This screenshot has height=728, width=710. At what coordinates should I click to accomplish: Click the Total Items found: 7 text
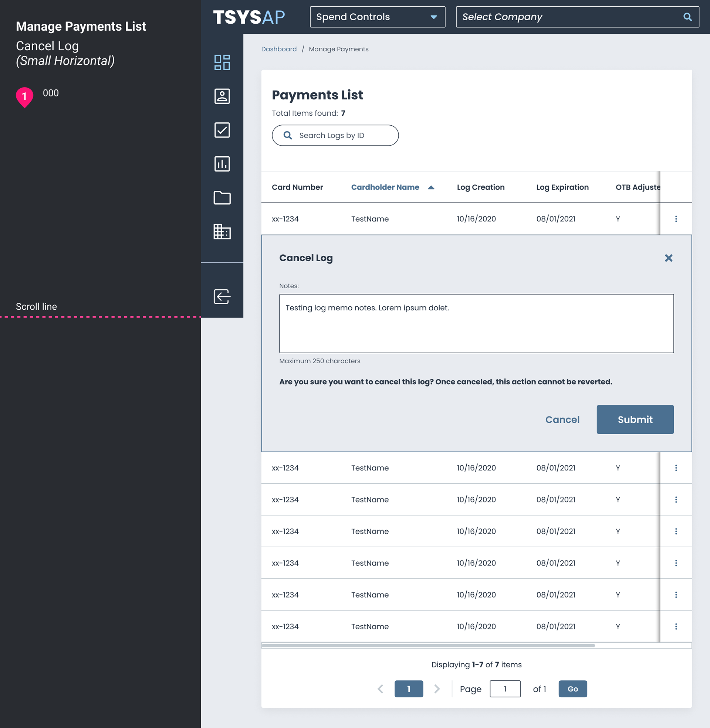[308, 113]
